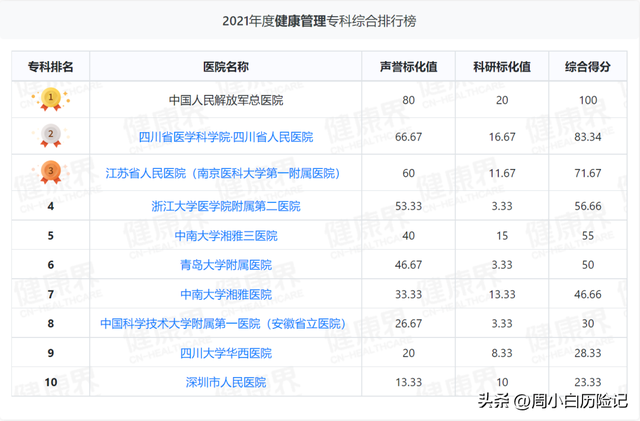Viewport: 640px width, 421px height.
Task: Click reputation value 66.67 cell
Action: pos(409,137)
